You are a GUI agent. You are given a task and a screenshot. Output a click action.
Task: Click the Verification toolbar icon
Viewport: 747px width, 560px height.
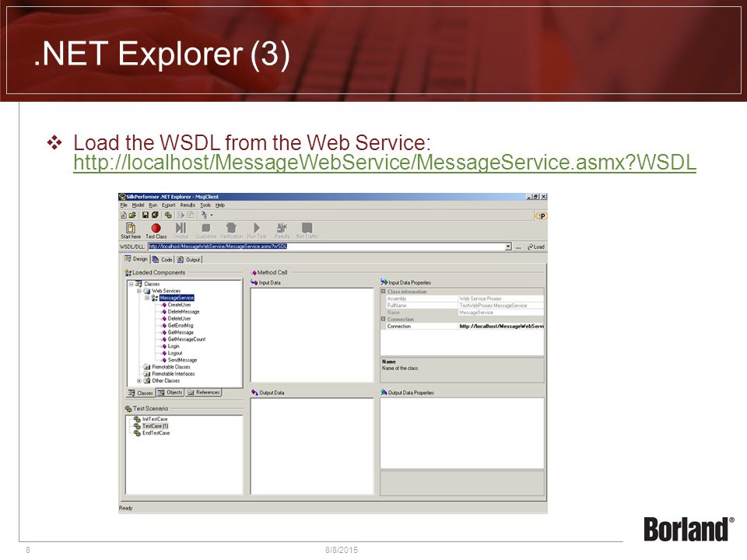(x=231, y=231)
